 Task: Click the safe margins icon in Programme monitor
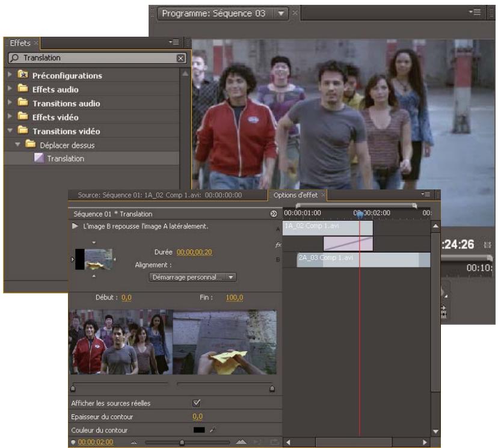click(487, 245)
